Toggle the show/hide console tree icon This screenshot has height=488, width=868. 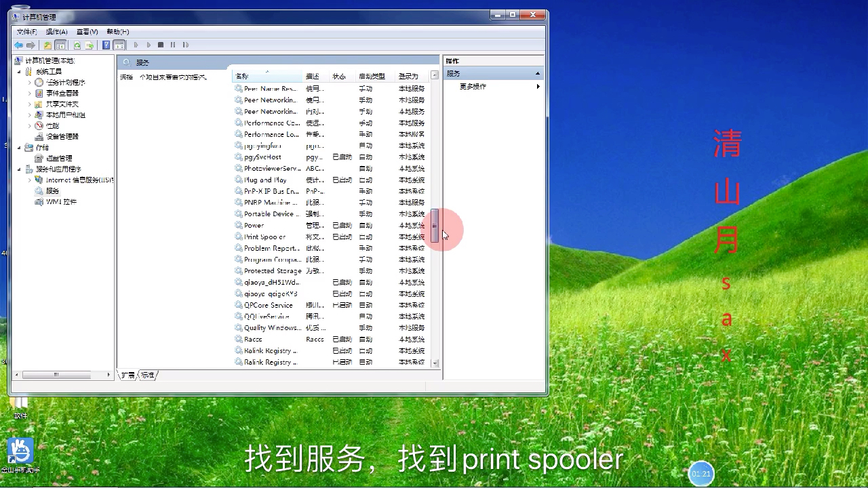pos(60,45)
